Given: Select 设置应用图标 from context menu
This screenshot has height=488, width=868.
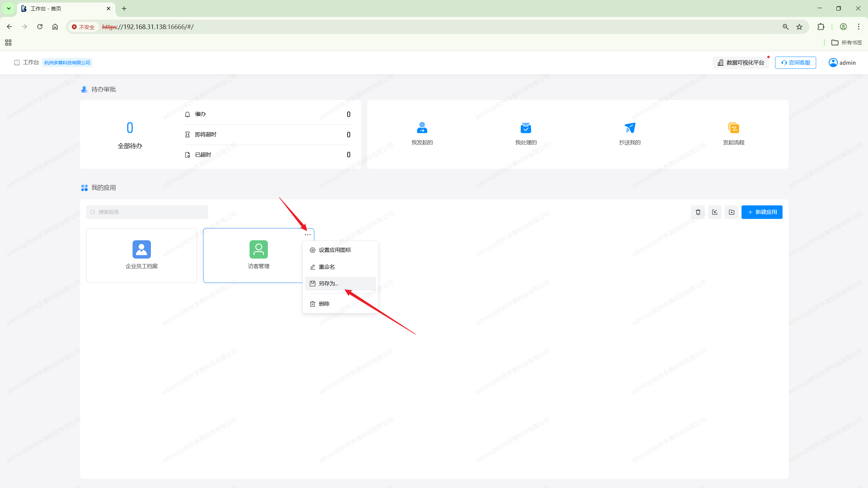Looking at the screenshot, I should click(335, 250).
